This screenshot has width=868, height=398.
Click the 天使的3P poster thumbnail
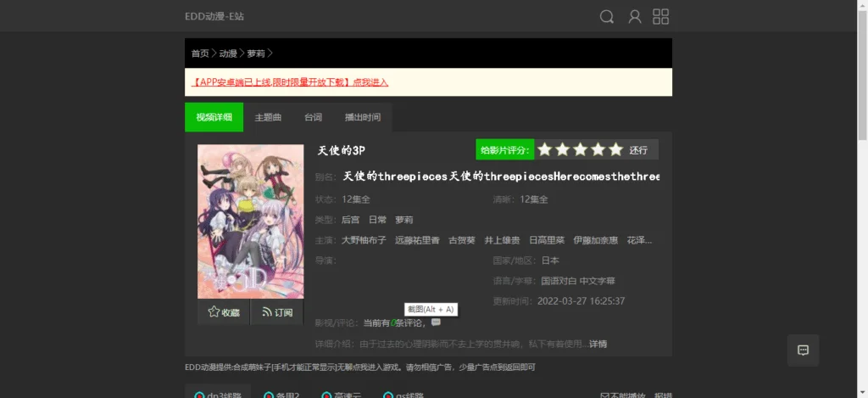pyautogui.click(x=250, y=221)
